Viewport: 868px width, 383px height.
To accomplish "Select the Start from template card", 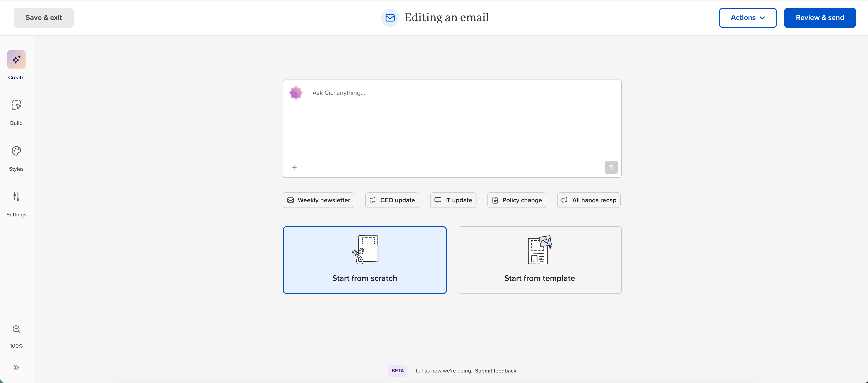I will pyautogui.click(x=540, y=260).
